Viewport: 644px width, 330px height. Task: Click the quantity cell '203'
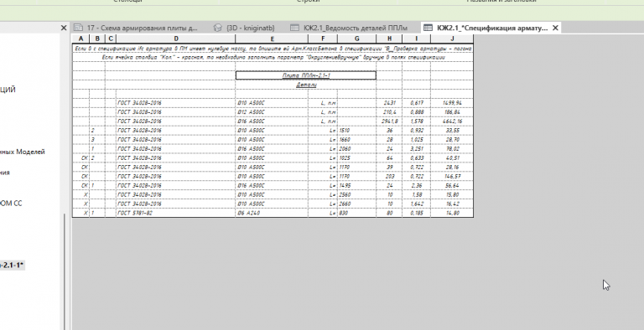click(389, 176)
